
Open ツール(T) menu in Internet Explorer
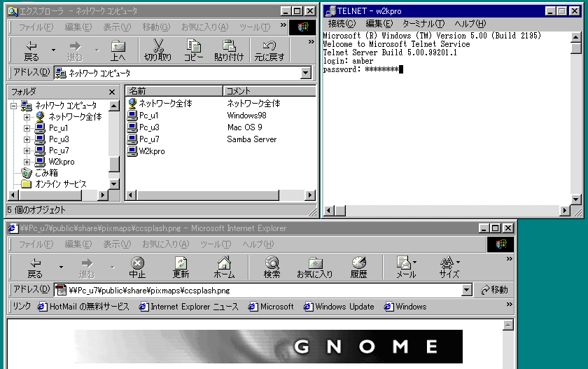coord(216,244)
